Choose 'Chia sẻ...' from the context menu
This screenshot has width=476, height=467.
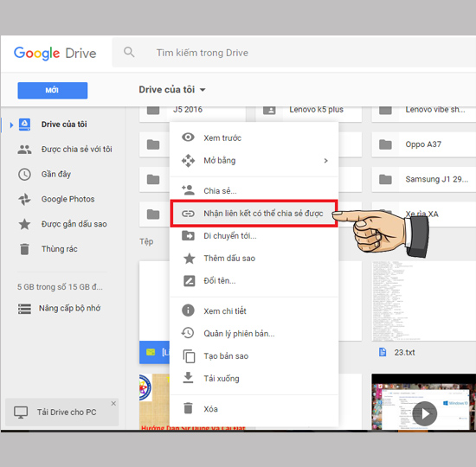click(x=254, y=190)
